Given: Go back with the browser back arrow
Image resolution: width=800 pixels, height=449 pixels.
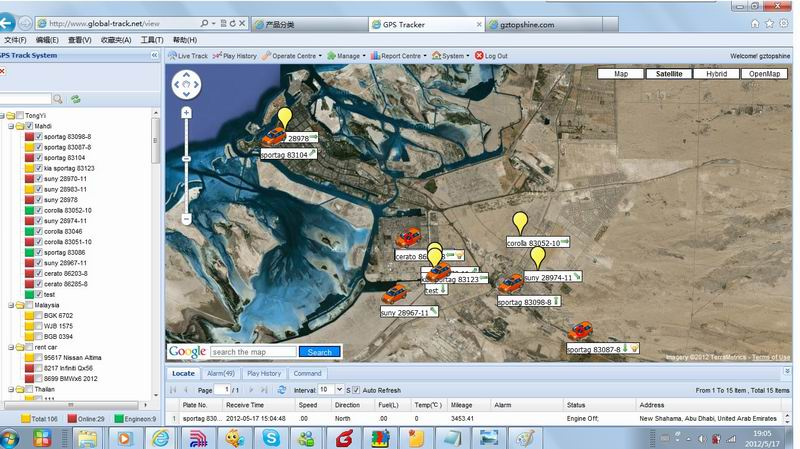Looking at the screenshot, I should point(6,23).
